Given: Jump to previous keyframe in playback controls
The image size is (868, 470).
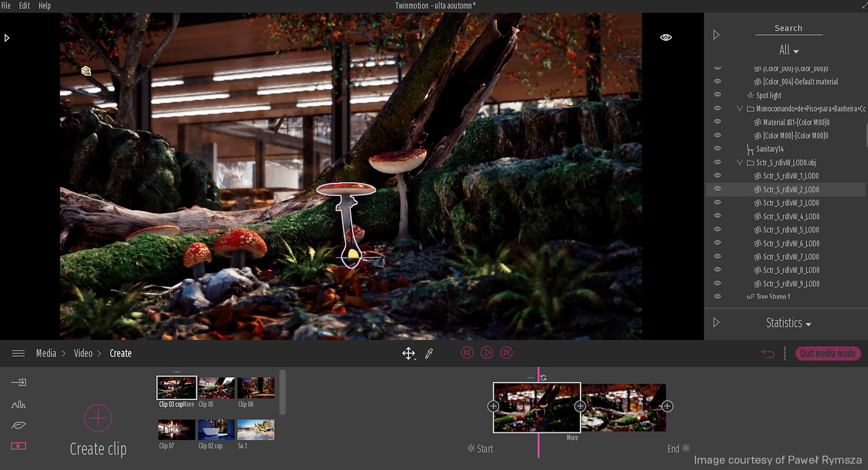Looking at the screenshot, I should point(467,352).
